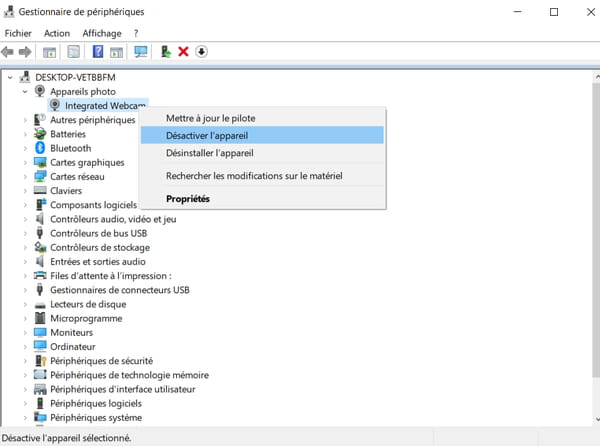This screenshot has width=600, height=446.
Task: Click the down-arrow disable device icon
Action: (x=201, y=52)
